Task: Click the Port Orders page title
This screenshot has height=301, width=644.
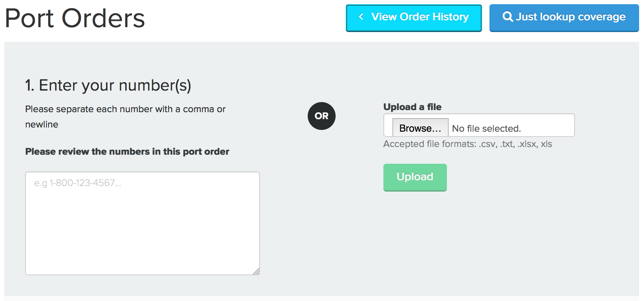Action: pos(75,18)
